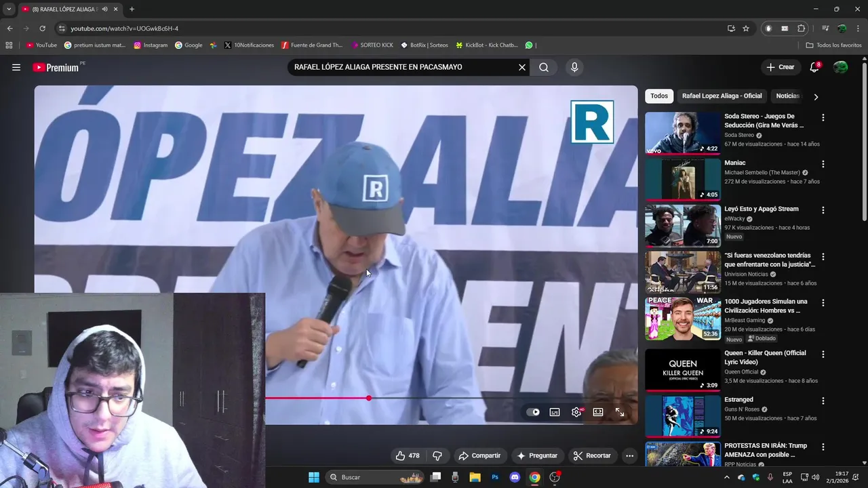Screen dimensions: 868x488
Task: Start voice search with the microphone button
Action: [x=574, y=67]
